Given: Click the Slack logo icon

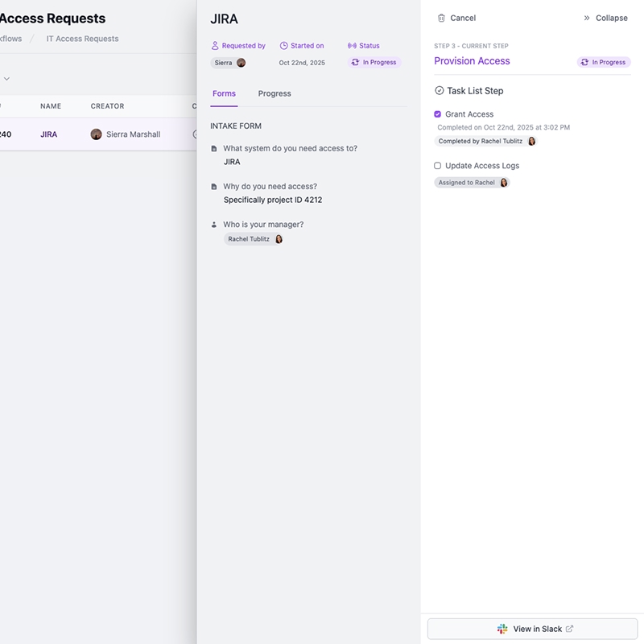Looking at the screenshot, I should click(x=502, y=629).
